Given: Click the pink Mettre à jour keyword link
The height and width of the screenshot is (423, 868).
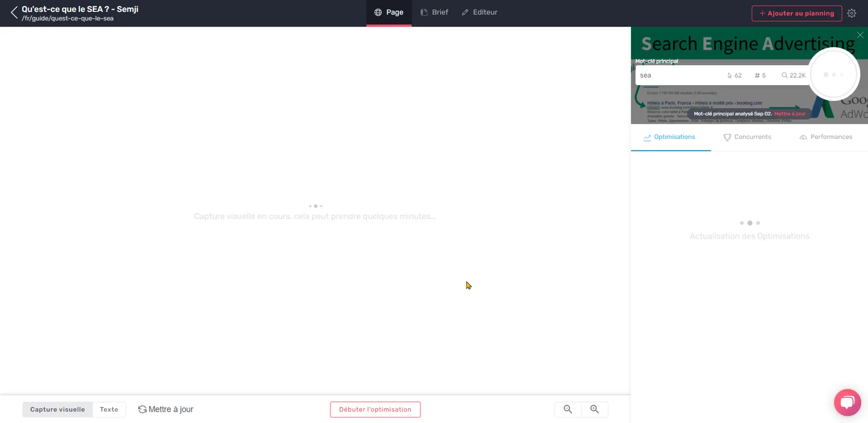Looking at the screenshot, I should (790, 114).
